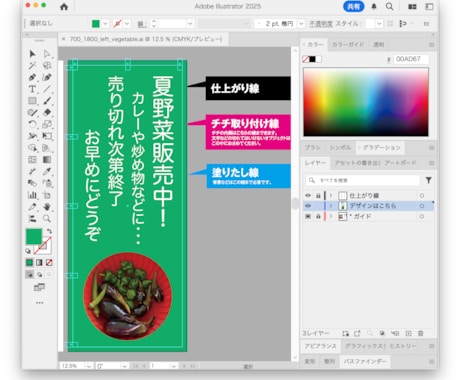The height and width of the screenshot is (380, 460).
Task: Open the 12.5% zoom level dropdown
Action: [88, 366]
